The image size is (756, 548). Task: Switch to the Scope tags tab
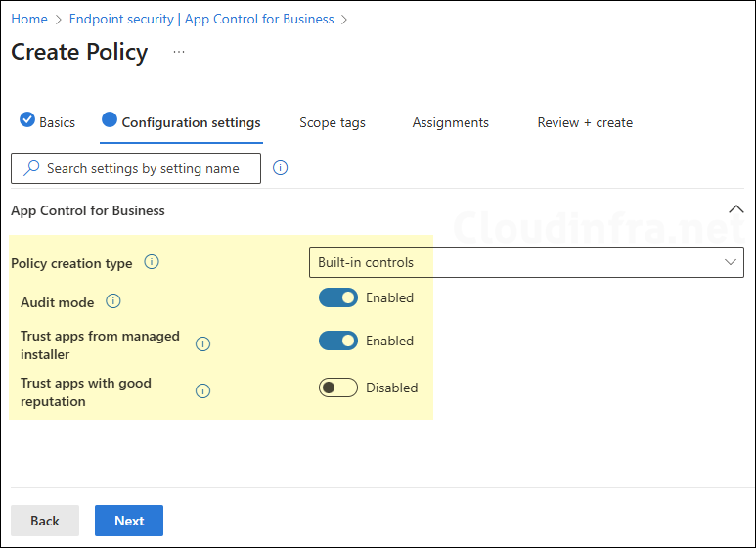[x=333, y=122]
